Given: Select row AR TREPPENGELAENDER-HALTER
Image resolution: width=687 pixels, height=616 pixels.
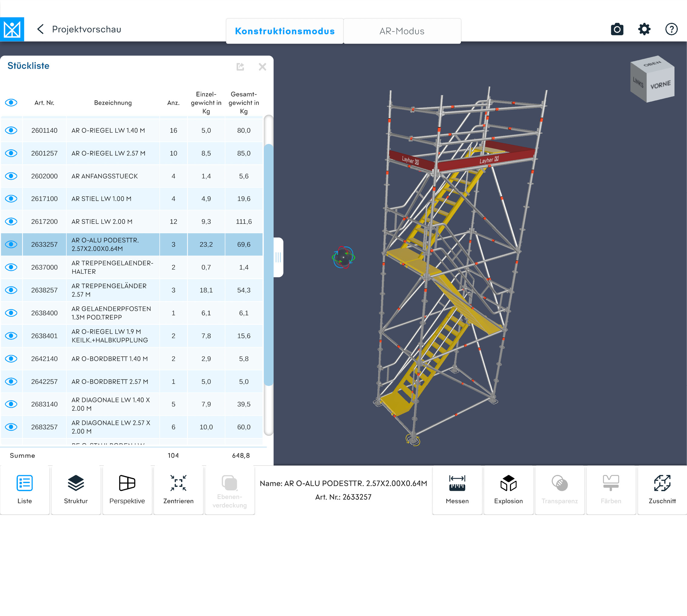Looking at the screenshot, I should point(132,267).
